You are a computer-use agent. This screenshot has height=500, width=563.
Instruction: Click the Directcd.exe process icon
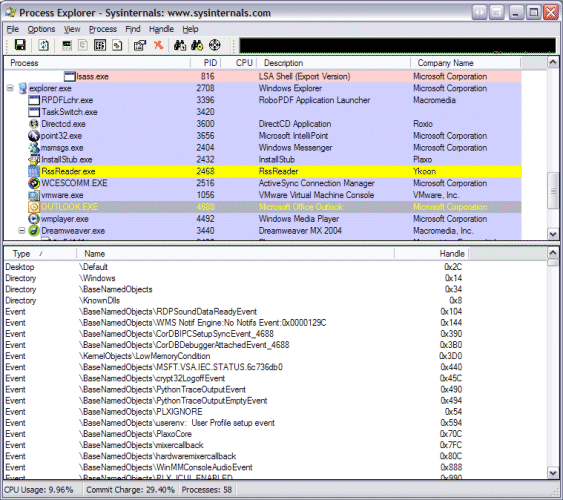click(x=34, y=124)
